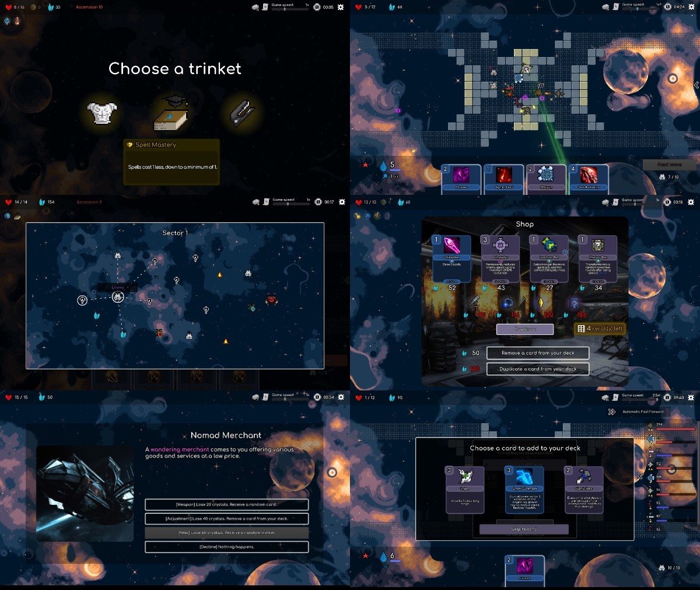
Task: Select the highlighted Enemy node on Sector 1 map
Action: [118, 297]
